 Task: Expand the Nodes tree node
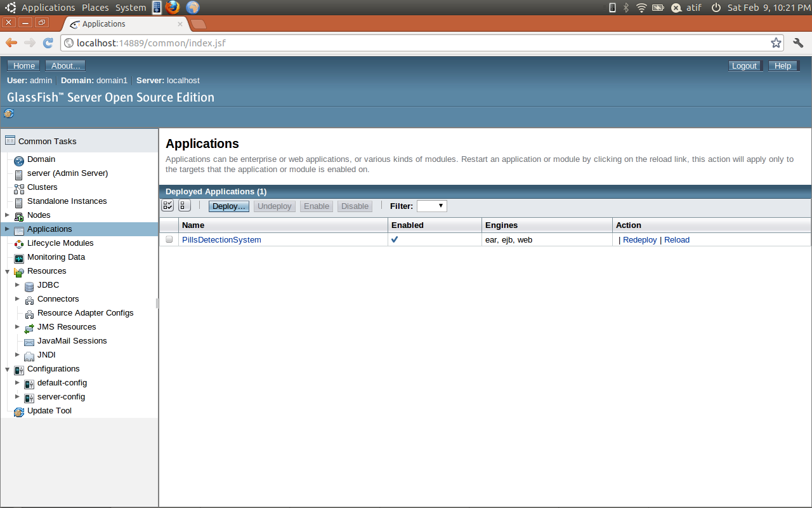pos(7,215)
